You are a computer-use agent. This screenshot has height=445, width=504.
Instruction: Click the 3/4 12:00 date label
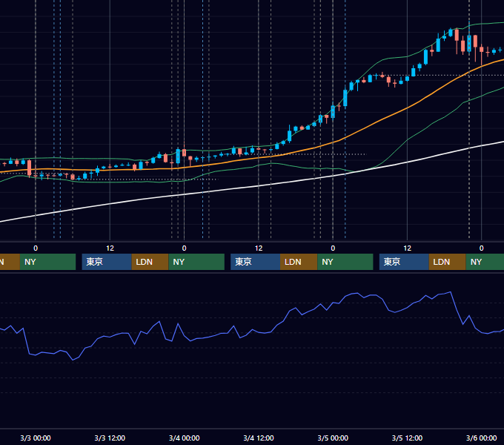coord(259,438)
